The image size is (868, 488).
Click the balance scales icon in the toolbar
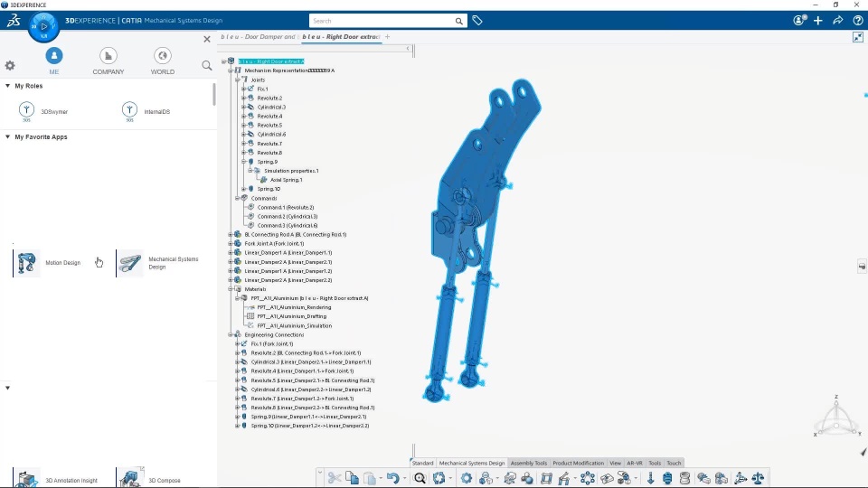(x=758, y=478)
